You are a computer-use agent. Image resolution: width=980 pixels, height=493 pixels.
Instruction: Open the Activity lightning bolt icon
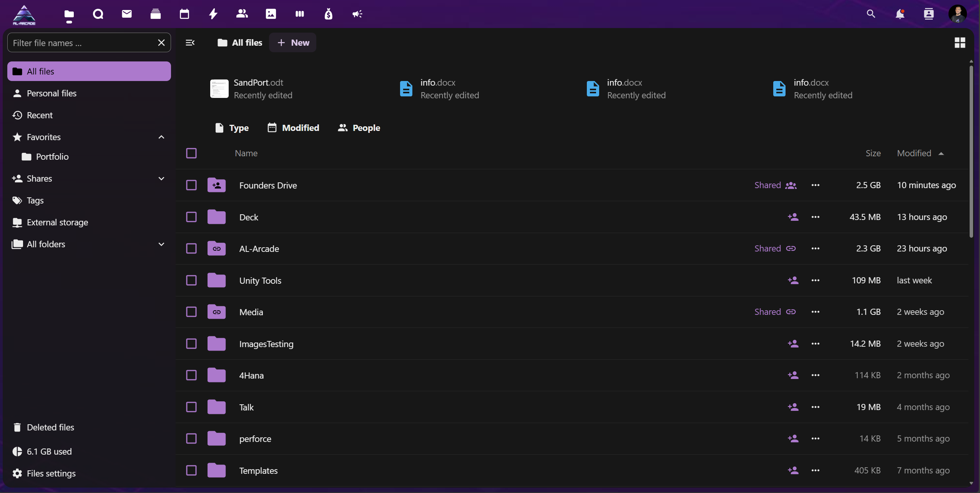pos(213,14)
